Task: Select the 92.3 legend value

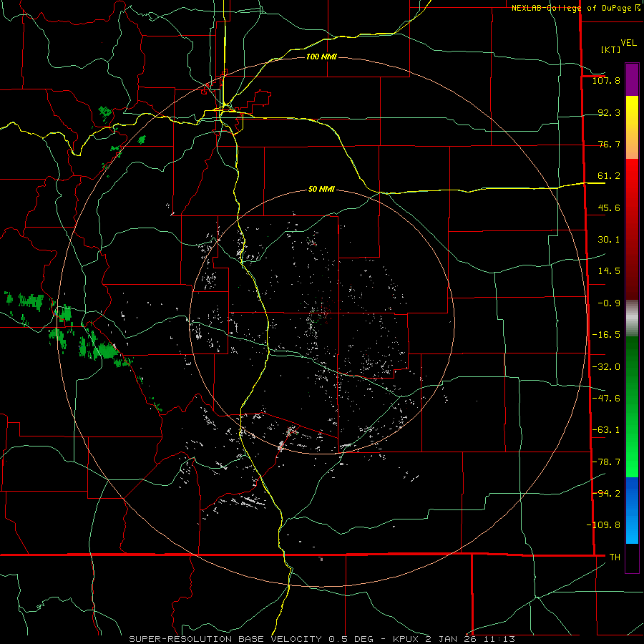Action: [609, 112]
